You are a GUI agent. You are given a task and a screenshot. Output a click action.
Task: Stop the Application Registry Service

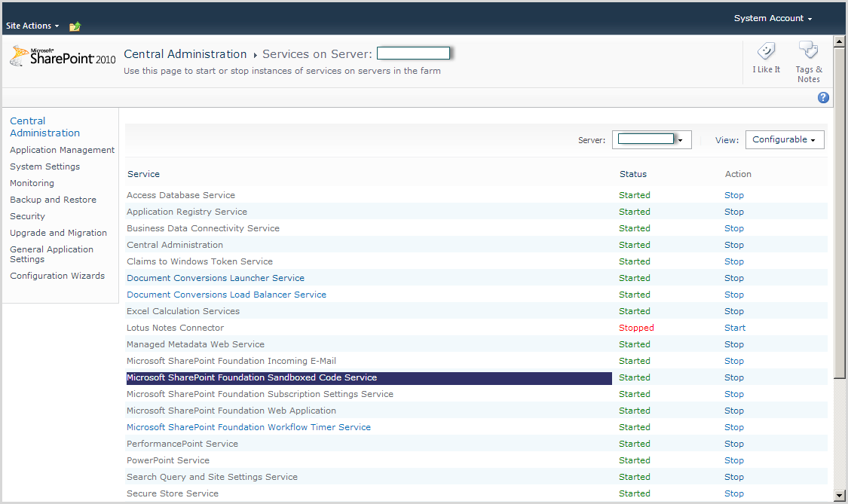[734, 212]
